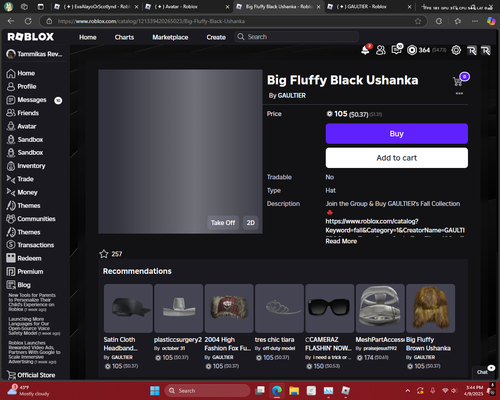Open tres chic tiara recommendation thumbnail

(x=279, y=308)
